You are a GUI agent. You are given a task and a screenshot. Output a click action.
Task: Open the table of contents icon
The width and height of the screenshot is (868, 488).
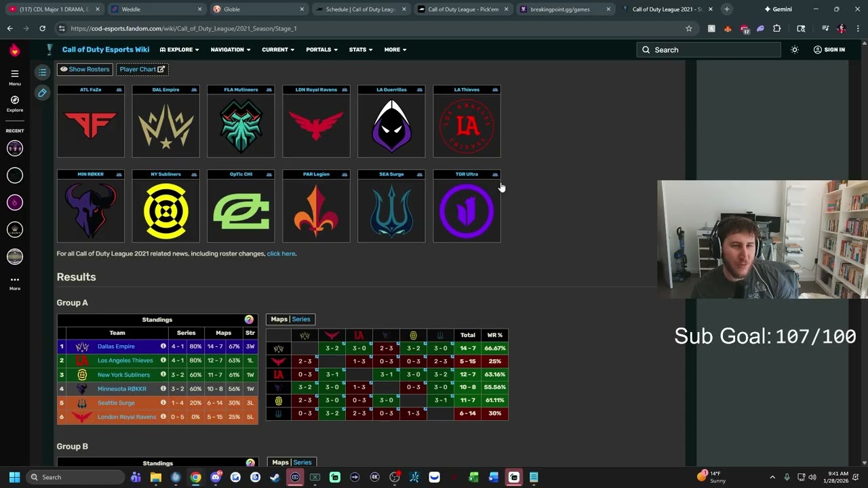(x=42, y=72)
